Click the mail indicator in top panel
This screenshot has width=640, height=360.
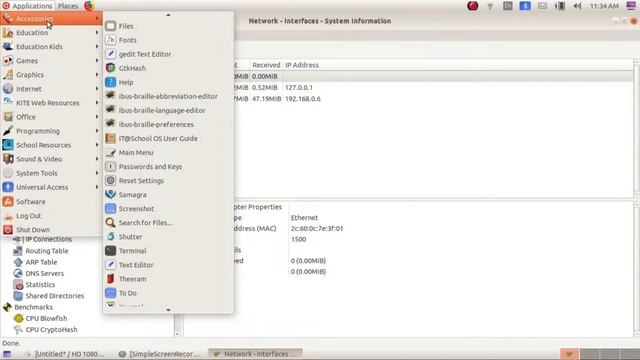pyautogui.click(x=542, y=6)
